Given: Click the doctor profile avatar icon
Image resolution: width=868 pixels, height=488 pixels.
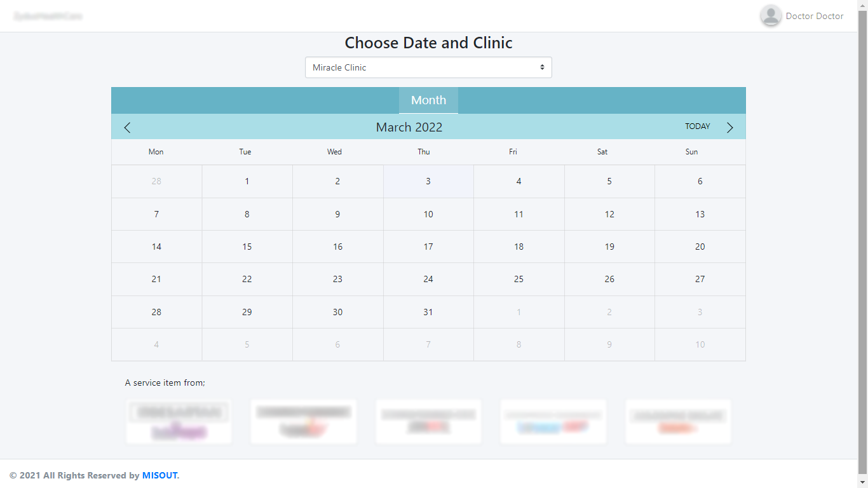Looking at the screenshot, I should 771,16.
